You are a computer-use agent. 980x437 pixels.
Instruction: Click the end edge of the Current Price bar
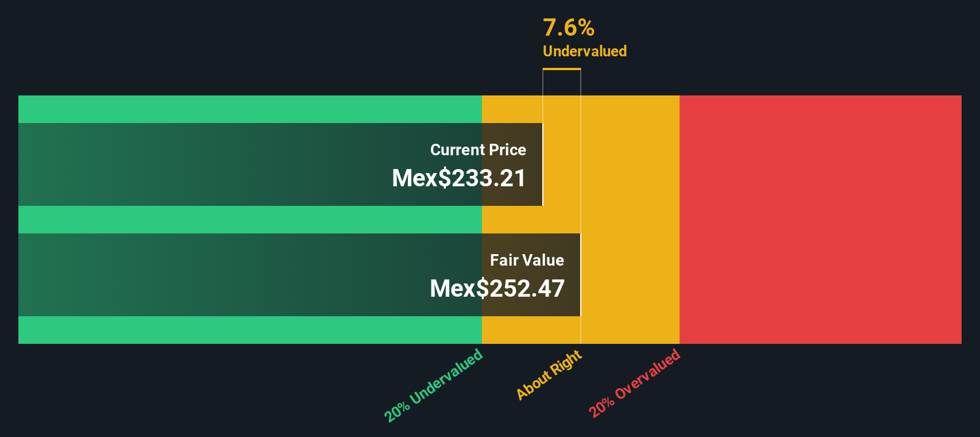[542, 164]
